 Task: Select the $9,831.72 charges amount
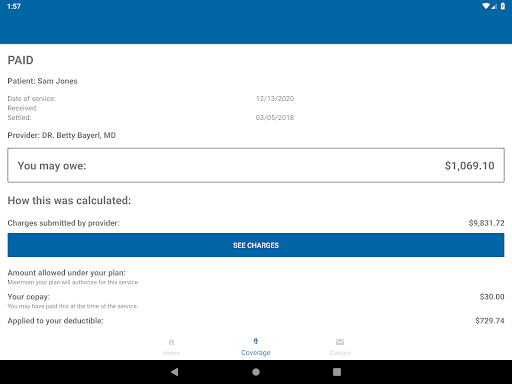click(x=486, y=223)
